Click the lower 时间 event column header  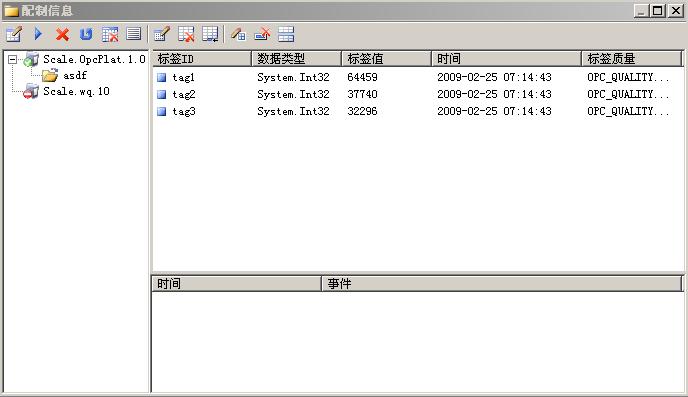coord(236,283)
